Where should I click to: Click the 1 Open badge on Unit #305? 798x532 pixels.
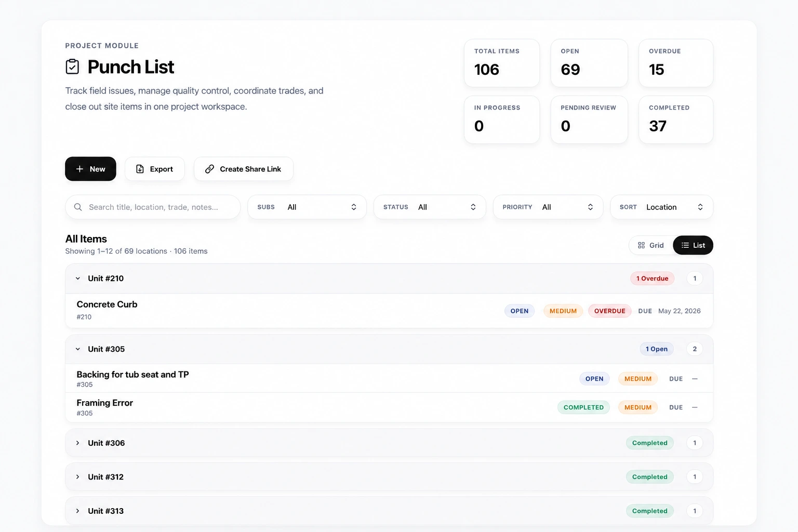tap(657, 349)
